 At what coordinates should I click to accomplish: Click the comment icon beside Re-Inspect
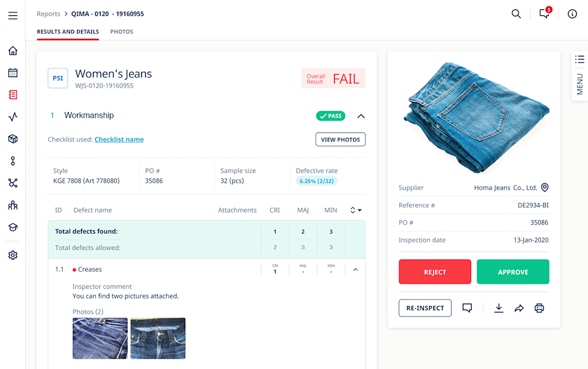(x=467, y=308)
